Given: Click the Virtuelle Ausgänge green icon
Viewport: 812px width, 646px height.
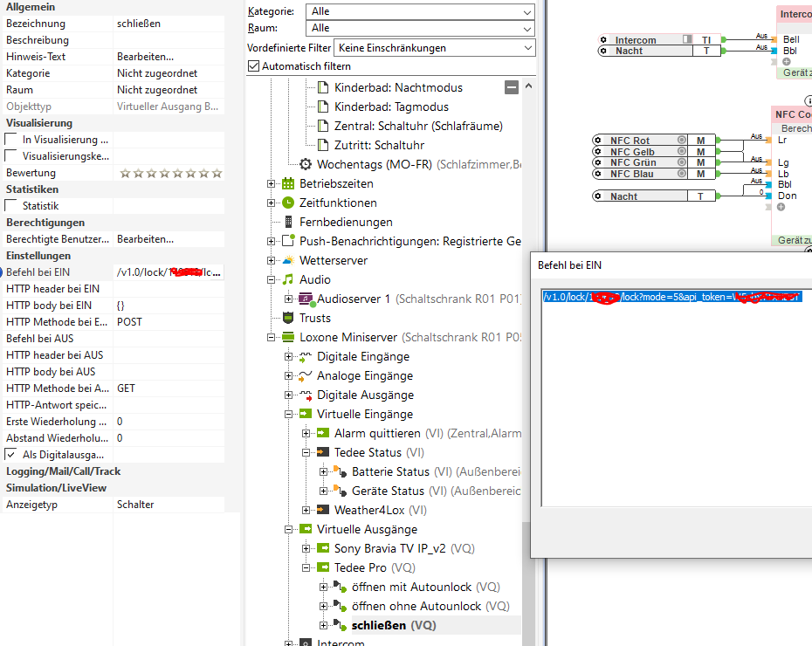Looking at the screenshot, I should pyautogui.click(x=306, y=528).
